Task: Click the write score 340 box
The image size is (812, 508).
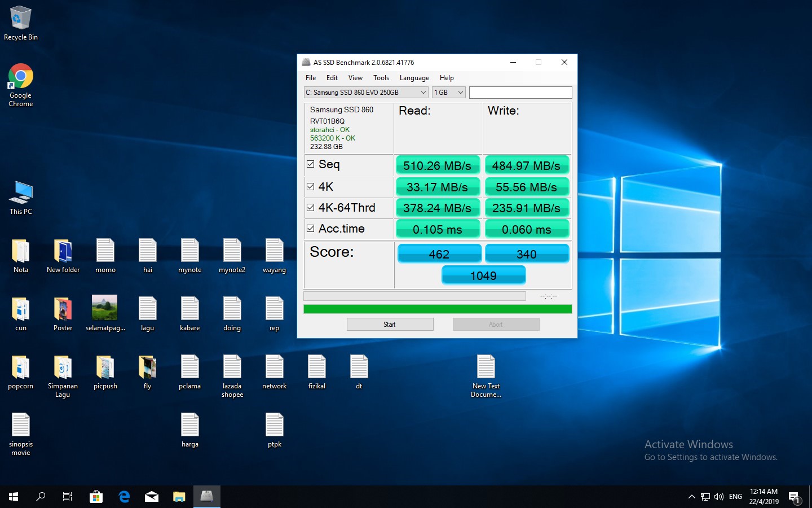Action: [527, 254]
